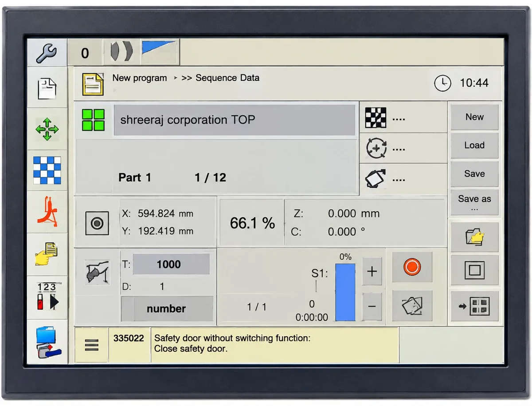Click the X value 594.824 mm
This screenshot has height=406, width=532.
[x=166, y=213]
